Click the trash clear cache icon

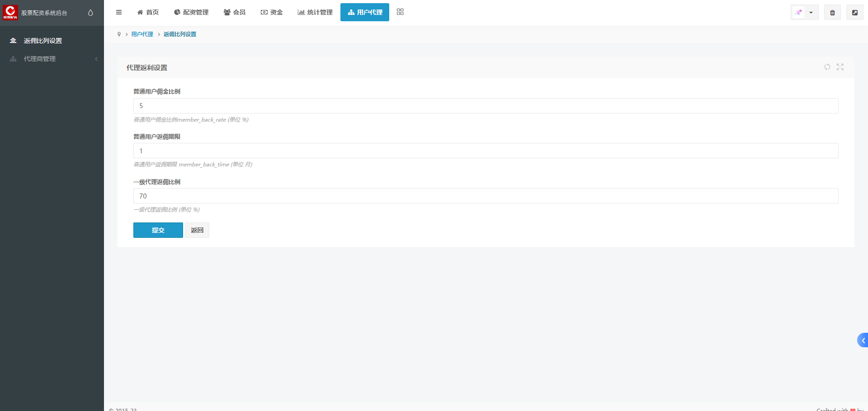(x=832, y=13)
